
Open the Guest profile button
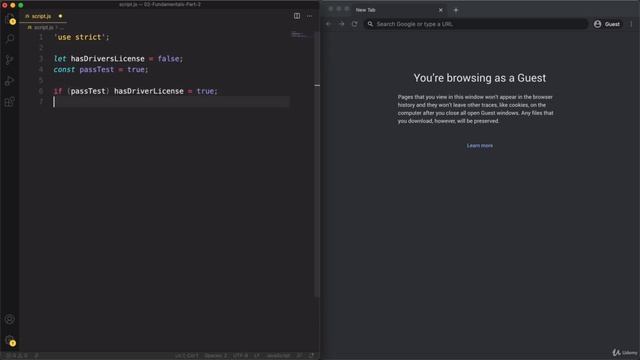(x=607, y=24)
